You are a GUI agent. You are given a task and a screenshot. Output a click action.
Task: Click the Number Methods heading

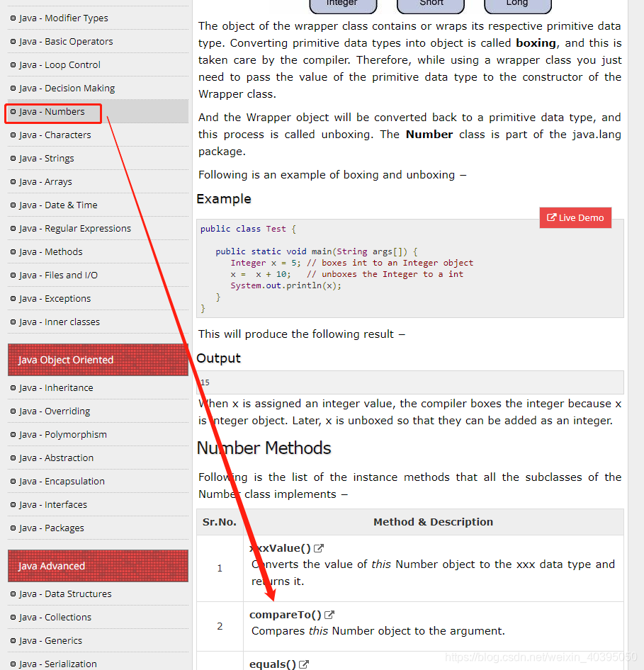(x=264, y=448)
